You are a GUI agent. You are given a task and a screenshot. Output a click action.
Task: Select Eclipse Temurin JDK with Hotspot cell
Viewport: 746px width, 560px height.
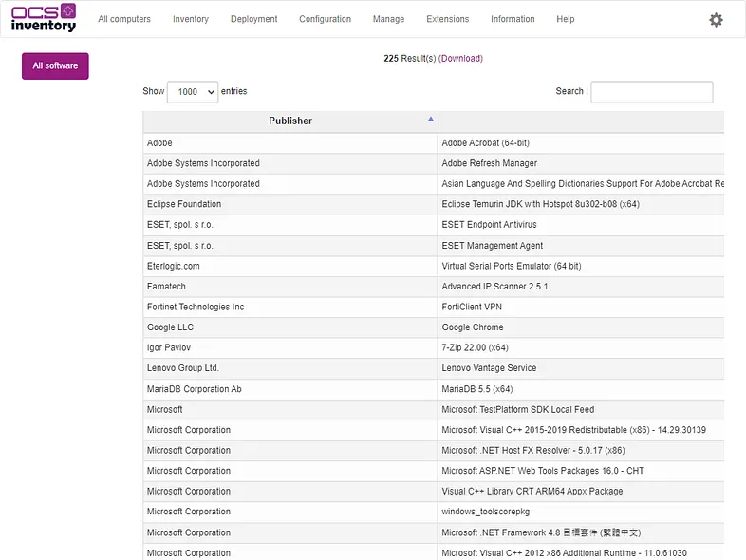[581, 204]
